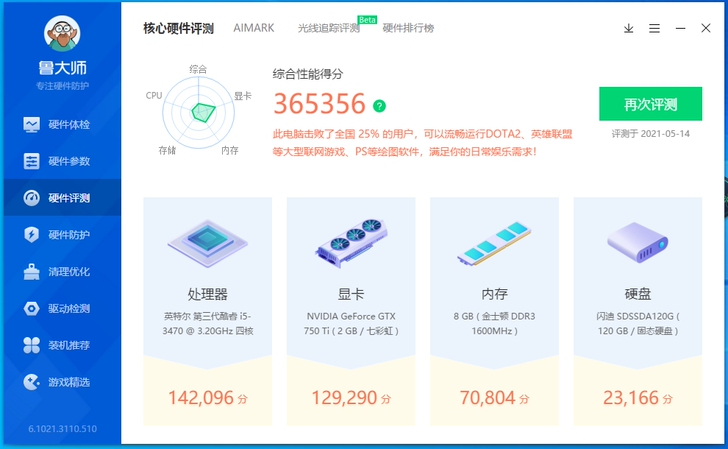Click the GeForce GTX 750 Ti description
The width and height of the screenshot is (728, 449).
click(x=351, y=324)
